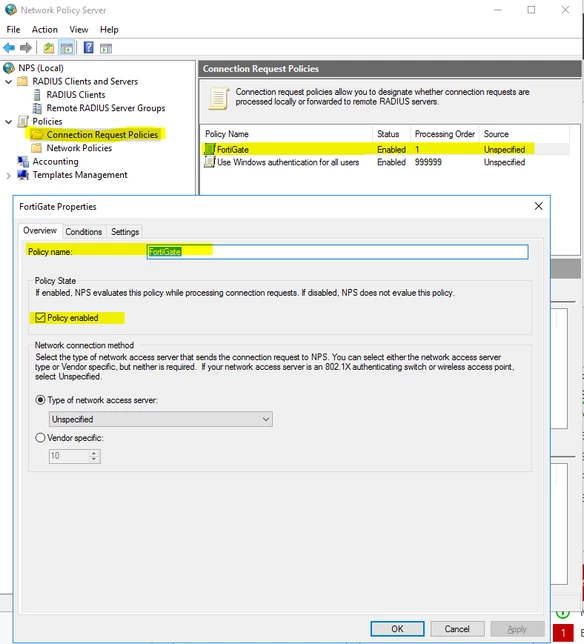Select Network Policies tree label
584x644 pixels.
tap(79, 148)
